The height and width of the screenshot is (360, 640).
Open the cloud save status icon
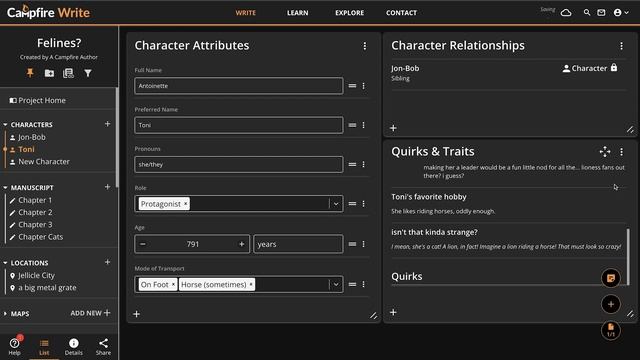point(566,13)
